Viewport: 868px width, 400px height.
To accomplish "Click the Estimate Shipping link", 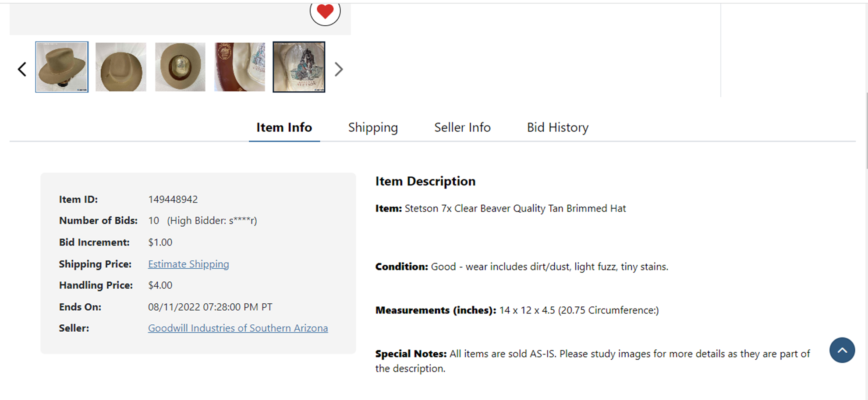I will (x=188, y=264).
